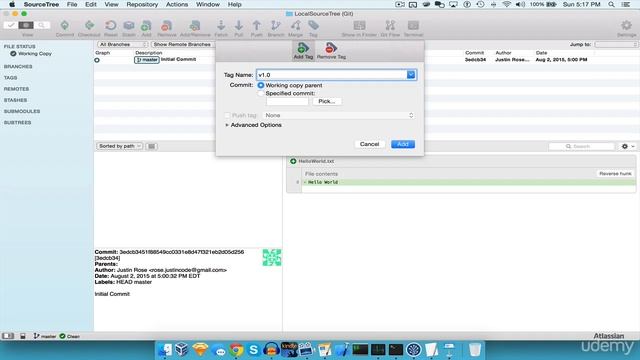Viewport: 640px width, 360px height.
Task: Click the search view segment in toolbar
Action: [x=42, y=25]
